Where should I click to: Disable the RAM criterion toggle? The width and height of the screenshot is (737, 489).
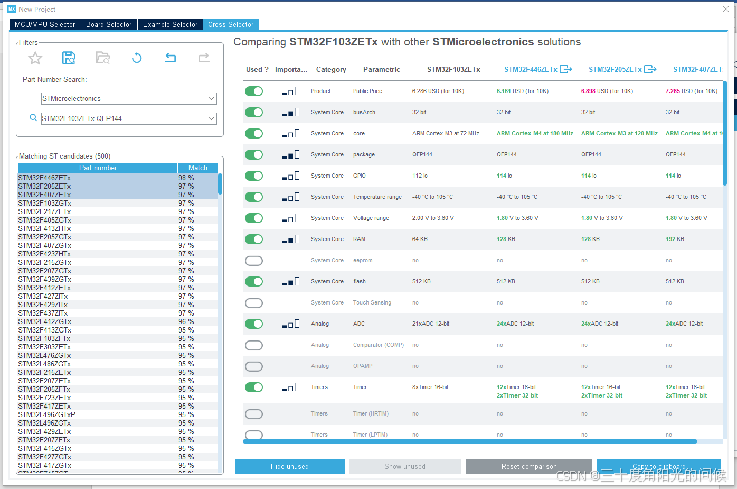pos(254,239)
